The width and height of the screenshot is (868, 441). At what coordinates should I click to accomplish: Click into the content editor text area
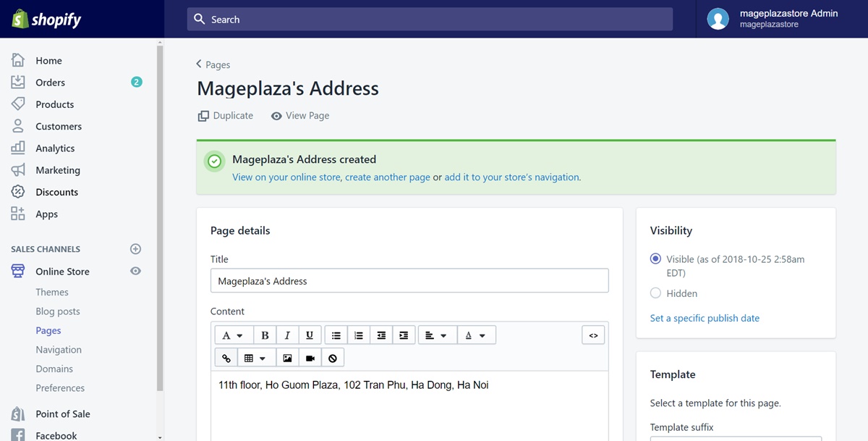click(409, 406)
